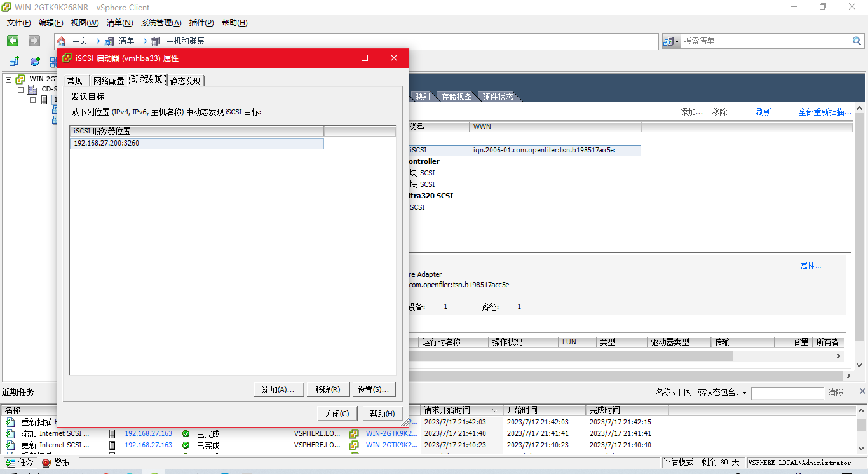Click blue arrow after 清单 in breadcrumb
This screenshot has height=474, width=868.
(145, 41)
